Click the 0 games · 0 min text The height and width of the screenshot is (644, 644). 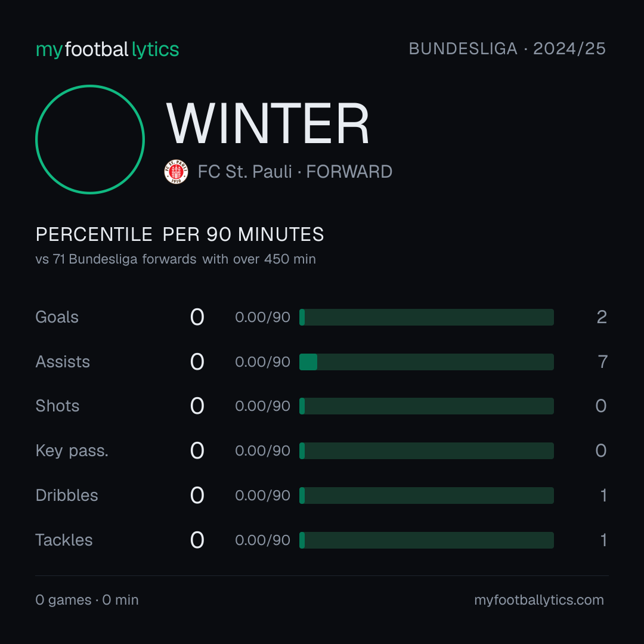(86, 600)
